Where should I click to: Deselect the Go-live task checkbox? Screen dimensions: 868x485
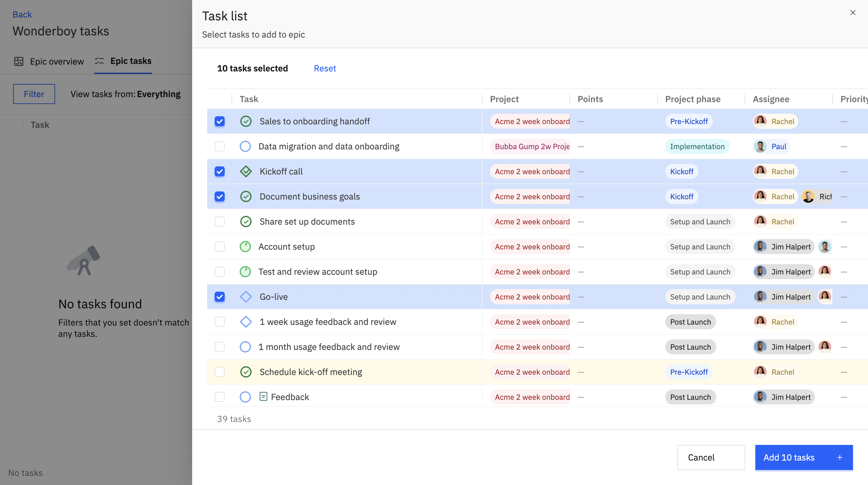[220, 297]
